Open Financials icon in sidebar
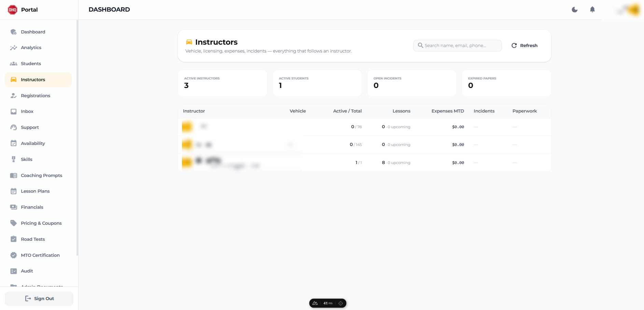The image size is (644, 310). [x=14, y=207]
